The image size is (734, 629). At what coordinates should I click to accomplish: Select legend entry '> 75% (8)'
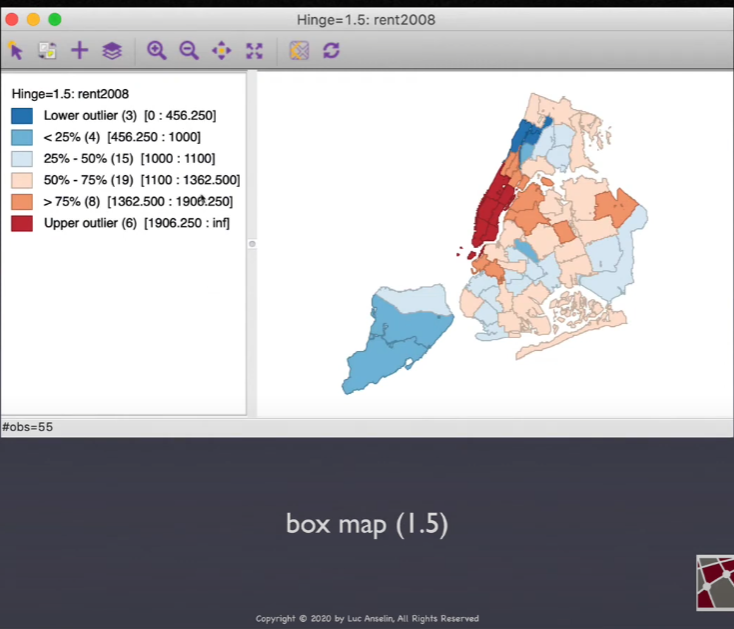(x=138, y=202)
